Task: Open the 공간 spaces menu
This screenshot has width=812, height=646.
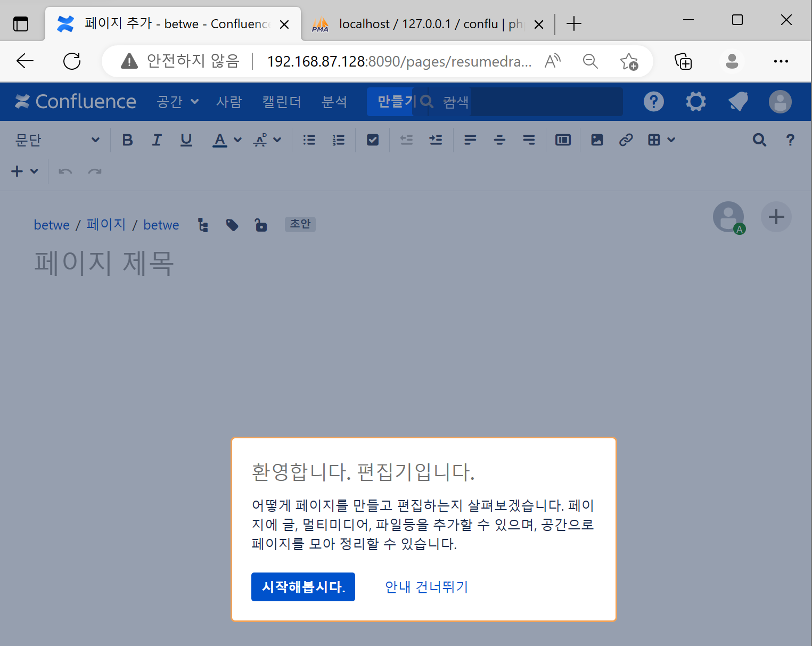Action: 177,102
